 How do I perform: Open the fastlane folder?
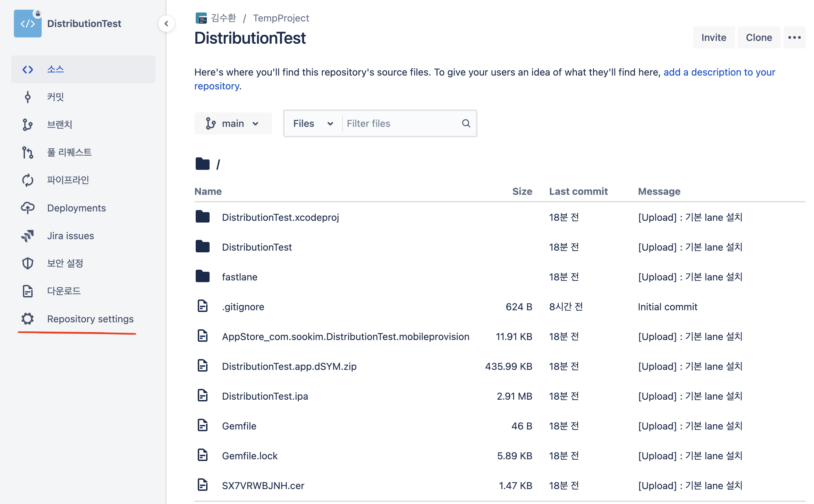click(x=239, y=277)
